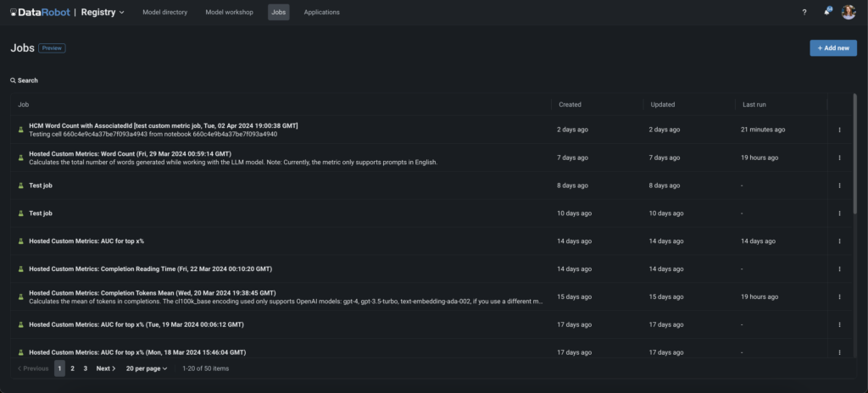
Task: Sort by the Last run column header
Action: click(754, 105)
